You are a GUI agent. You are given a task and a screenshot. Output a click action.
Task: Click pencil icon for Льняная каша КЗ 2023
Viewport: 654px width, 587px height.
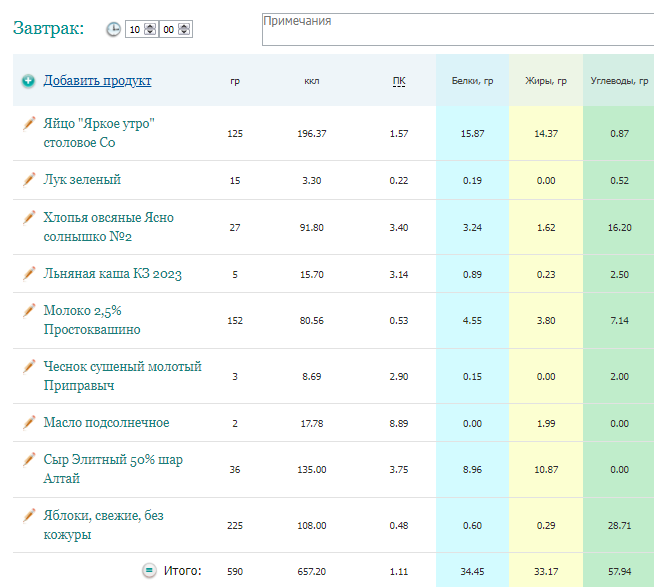29,273
